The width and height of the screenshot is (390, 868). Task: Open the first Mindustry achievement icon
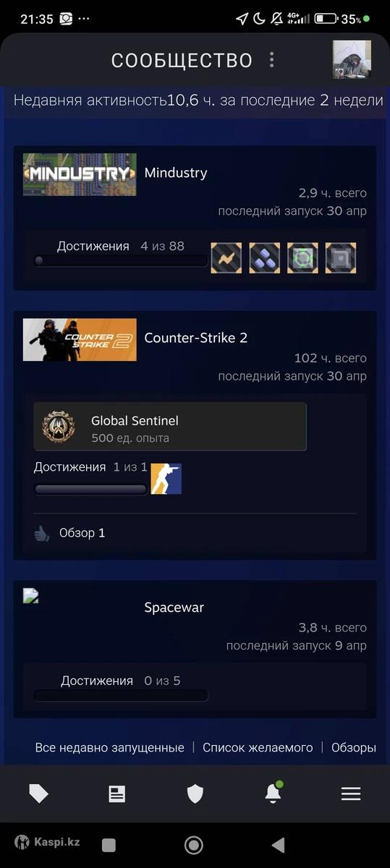pyautogui.click(x=226, y=258)
